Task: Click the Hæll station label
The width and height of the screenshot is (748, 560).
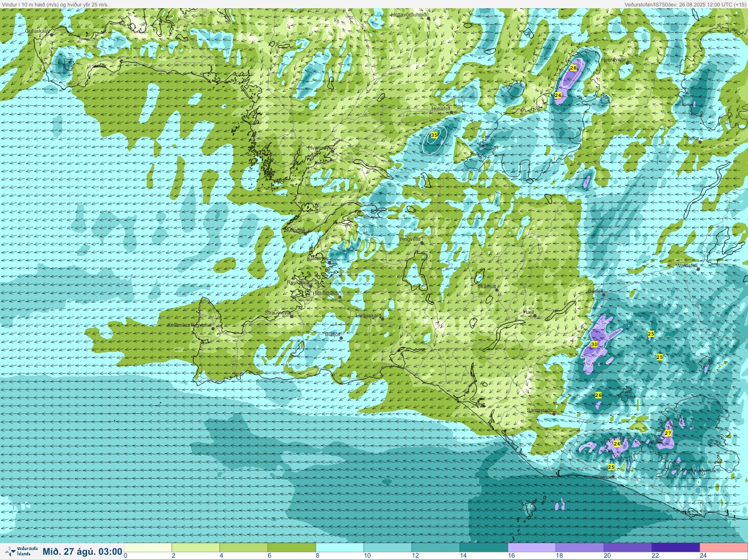Action: pyautogui.click(x=528, y=312)
